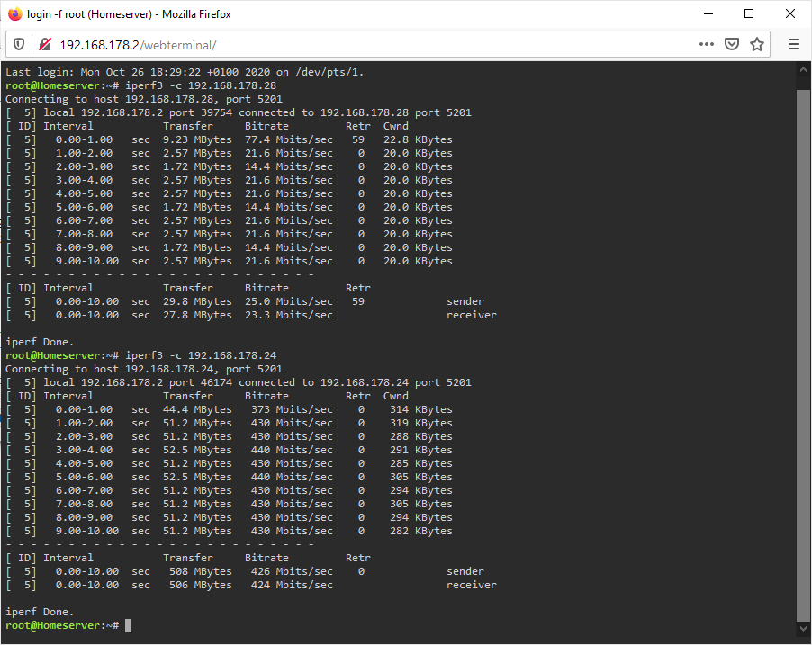Click the '426 Mbits/sec' sender bitrate
The height and width of the screenshot is (645, 812).
tap(292, 571)
